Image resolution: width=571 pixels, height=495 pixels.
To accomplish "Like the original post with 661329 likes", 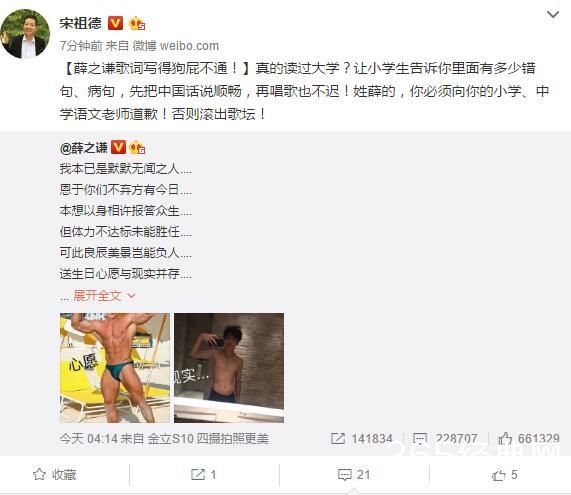I will click(528, 439).
